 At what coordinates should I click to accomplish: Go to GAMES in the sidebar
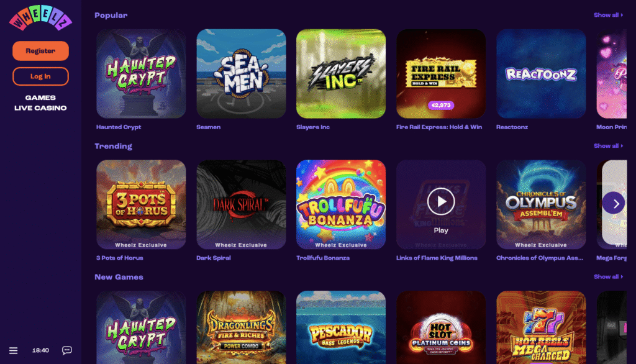[40, 98]
